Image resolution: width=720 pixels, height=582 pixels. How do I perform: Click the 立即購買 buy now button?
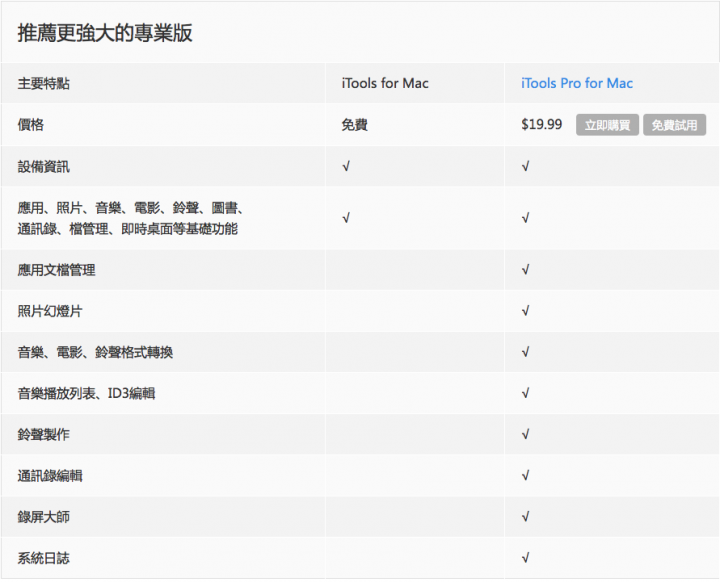[607, 125]
